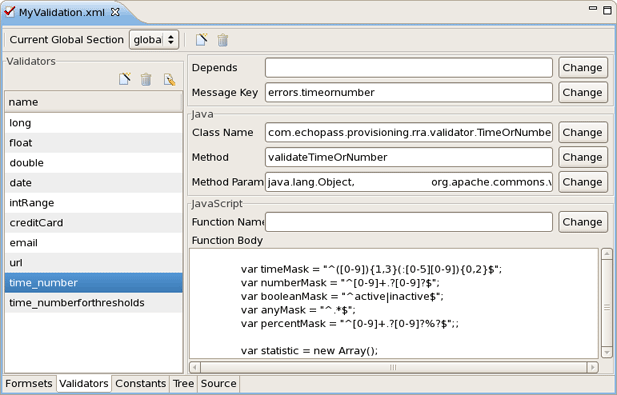This screenshot has width=617, height=395.
Task: Click the horizontal scroll left arrow
Action: 195,367
